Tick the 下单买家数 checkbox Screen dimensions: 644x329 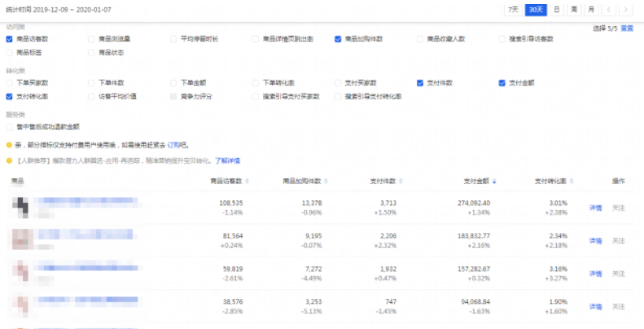9,82
